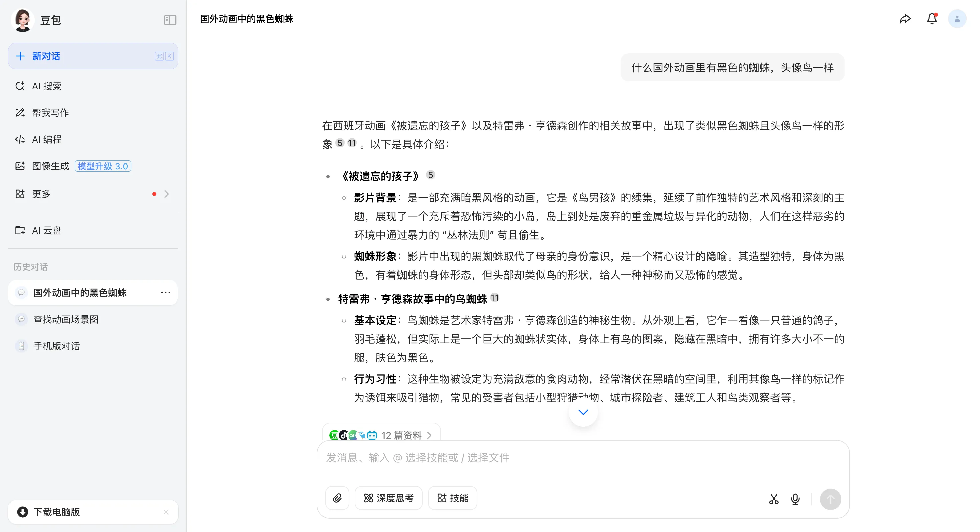Click the paperclip attachment icon
Screen dimensions: 980x532
click(337, 498)
